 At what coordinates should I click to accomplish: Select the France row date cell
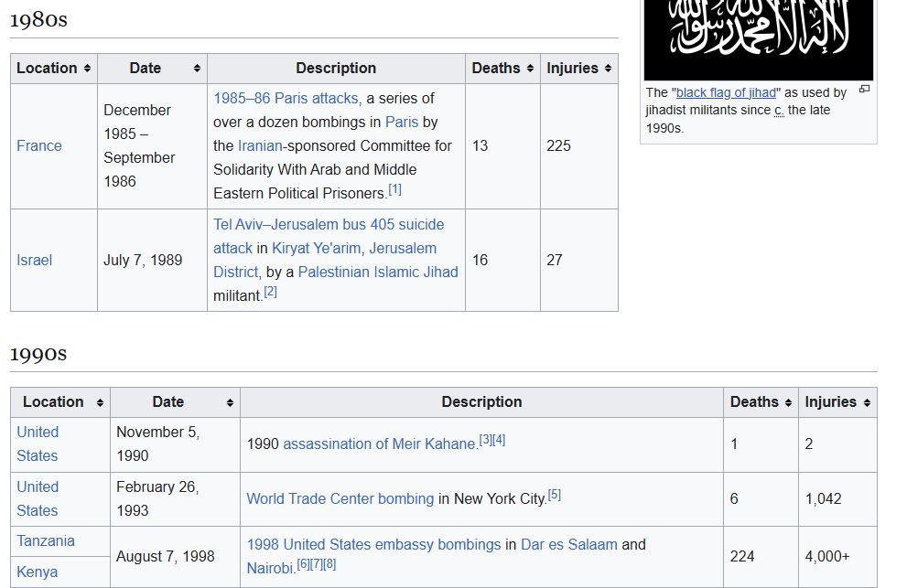[152, 146]
